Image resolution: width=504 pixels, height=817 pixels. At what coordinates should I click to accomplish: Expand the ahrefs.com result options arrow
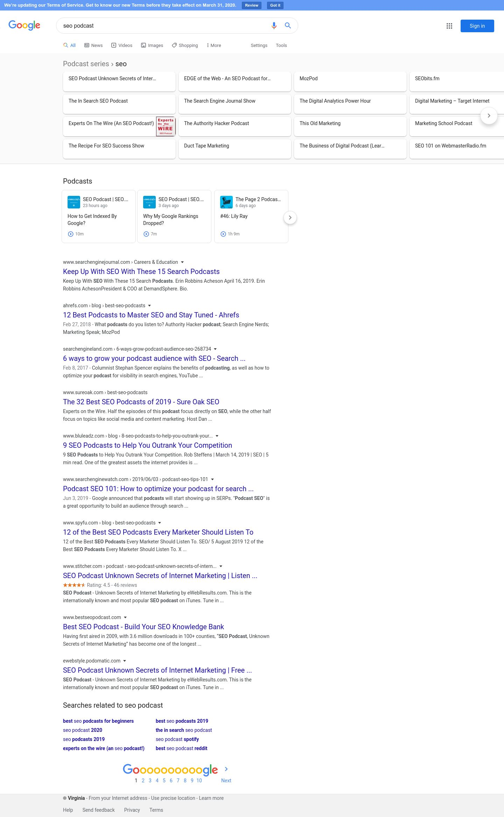click(x=149, y=305)
